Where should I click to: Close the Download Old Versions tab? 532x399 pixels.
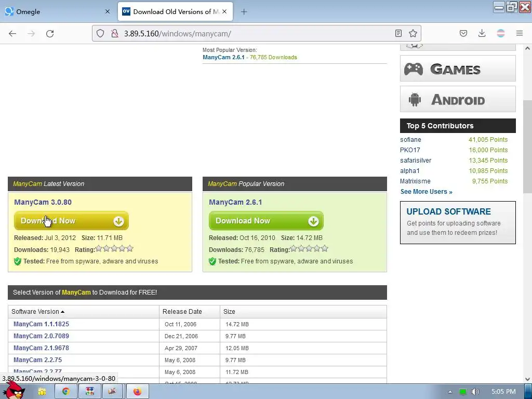(x=224, y=11)
